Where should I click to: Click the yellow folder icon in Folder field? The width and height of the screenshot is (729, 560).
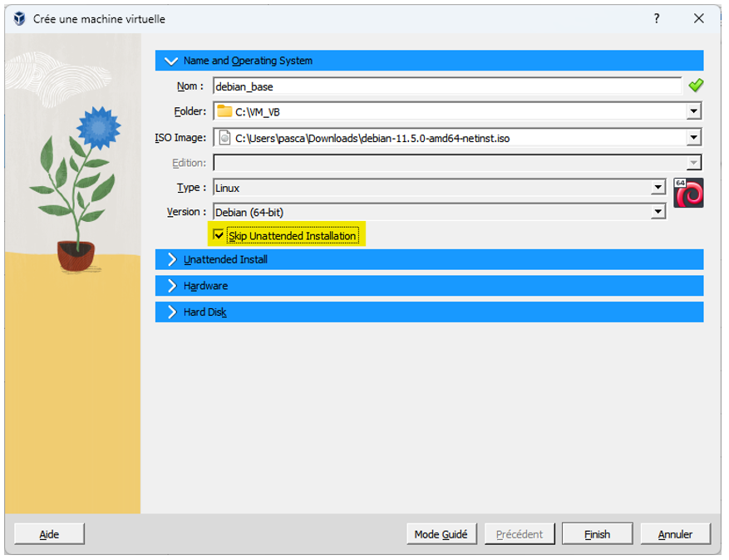[x=224, y=111]
